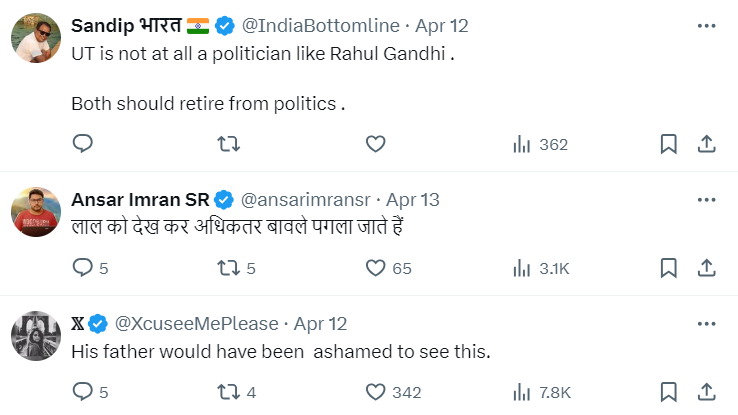738x415 pixels.
Task: Repost Sandip's tweet
Action: (x=228, y=144)
